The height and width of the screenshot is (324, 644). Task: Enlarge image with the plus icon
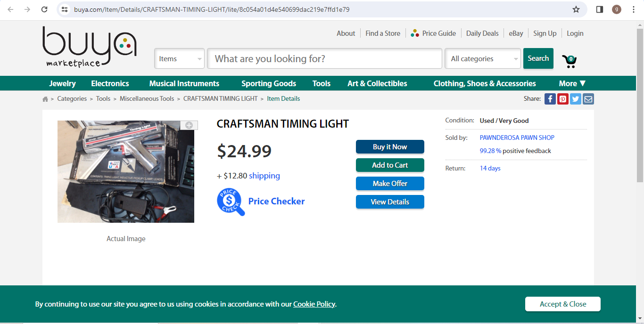(x=189, y=125)
